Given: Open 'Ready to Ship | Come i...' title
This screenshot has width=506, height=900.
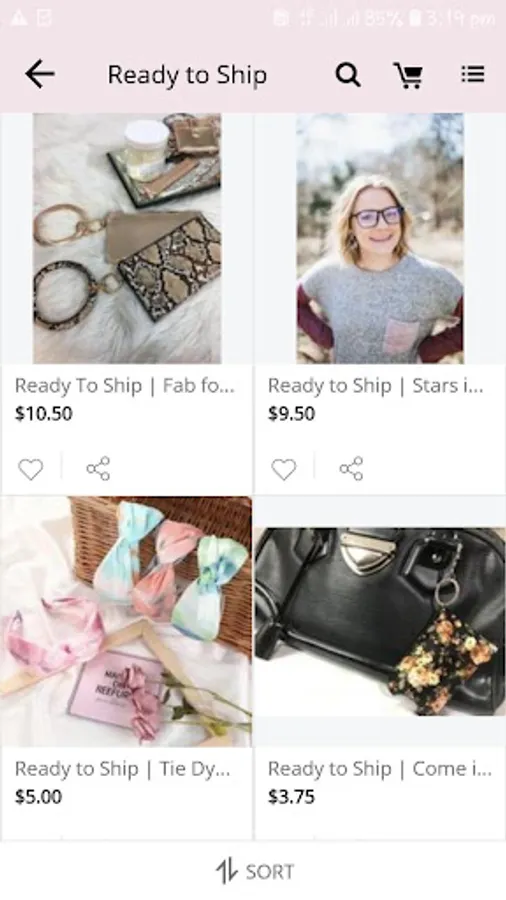Looking at the screenshot, I should 380,769.
